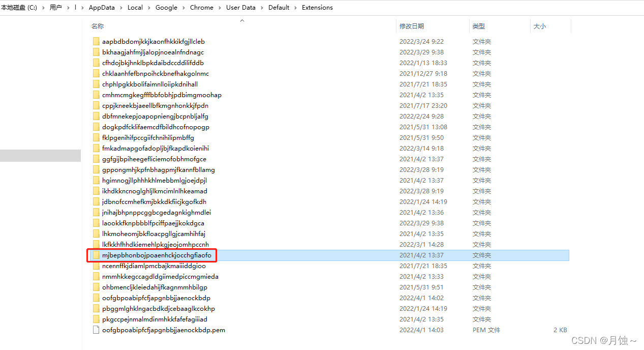644x350 pixels.
Task: Expand chevron after Default in breadcrumb
Action: click(x=296, y=8)
